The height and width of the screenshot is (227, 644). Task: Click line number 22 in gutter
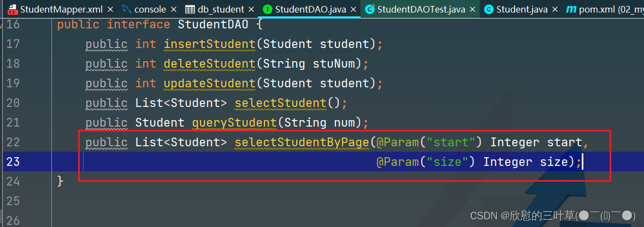[13, 142]
